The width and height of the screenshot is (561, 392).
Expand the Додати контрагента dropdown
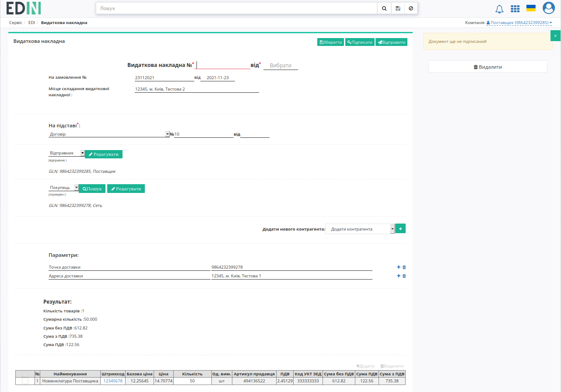point(360,229)
